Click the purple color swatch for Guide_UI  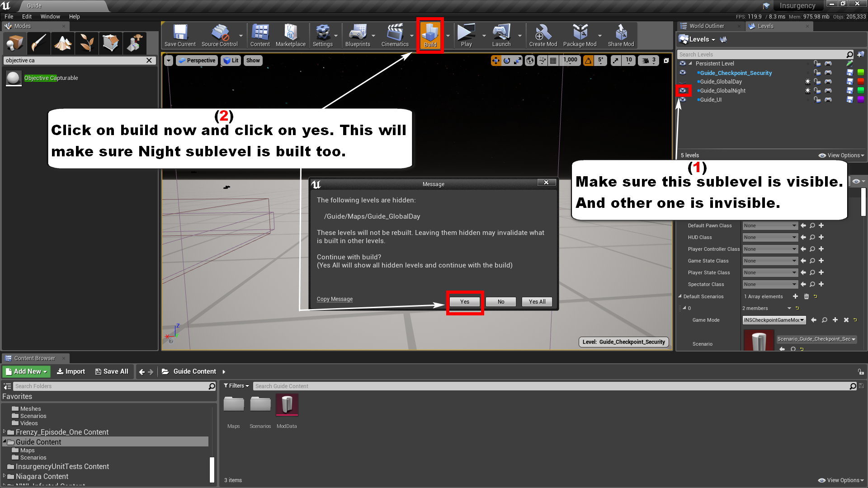(861, 99)
